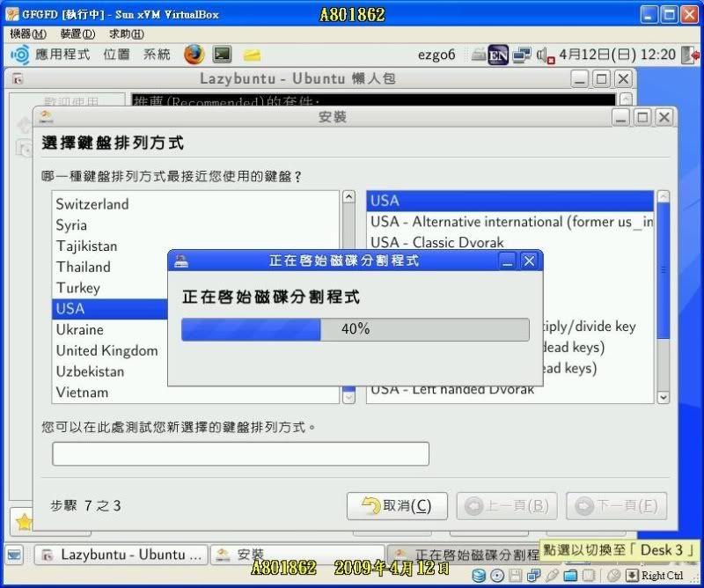Open the 機器(M) menu

pos(28,34)
